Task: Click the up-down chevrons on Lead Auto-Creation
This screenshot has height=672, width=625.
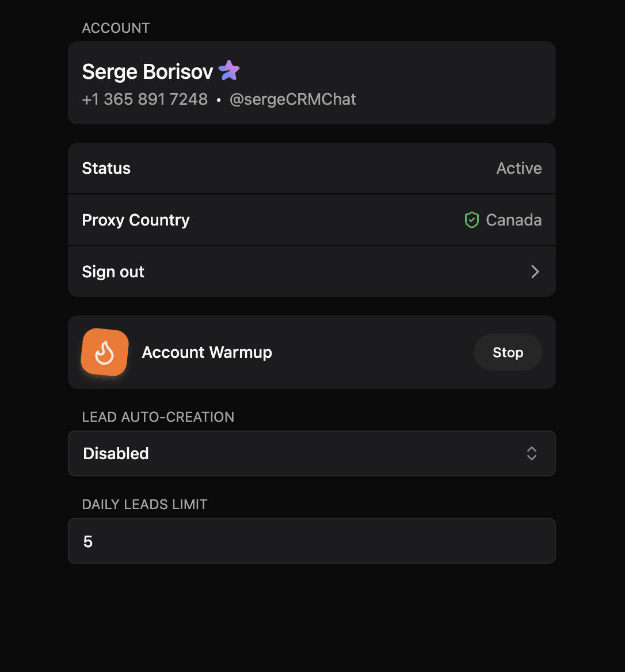Action: (531, 453)
